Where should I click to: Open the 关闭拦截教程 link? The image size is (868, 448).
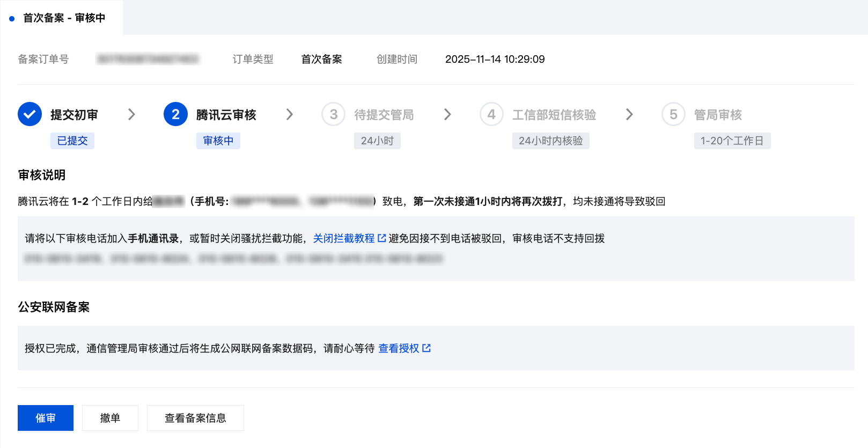[343, 238]
